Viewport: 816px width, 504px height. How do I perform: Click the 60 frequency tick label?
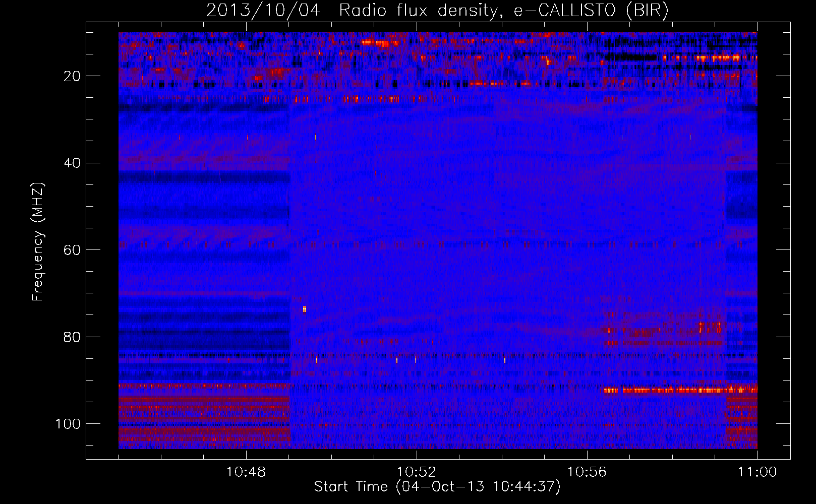coord(73,250)
